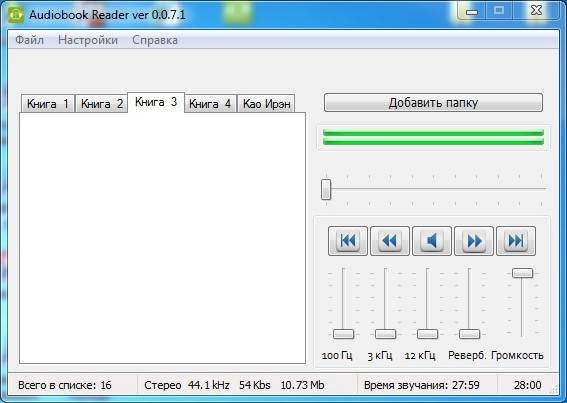Click the 10.73 Mb file size value
Screen dimensions: 567x403
pos(302,385)
